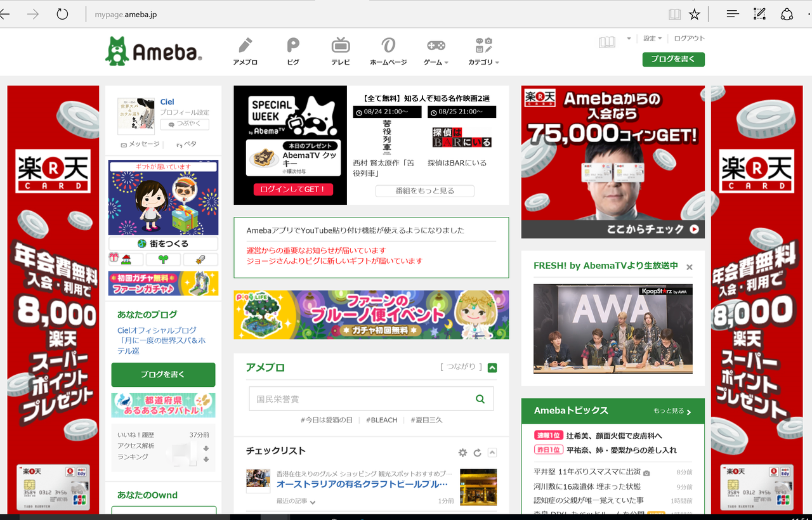Open プロフィール設定 link
The height and width of the screenshot is (520, 812).
click(x=185, y=112)
